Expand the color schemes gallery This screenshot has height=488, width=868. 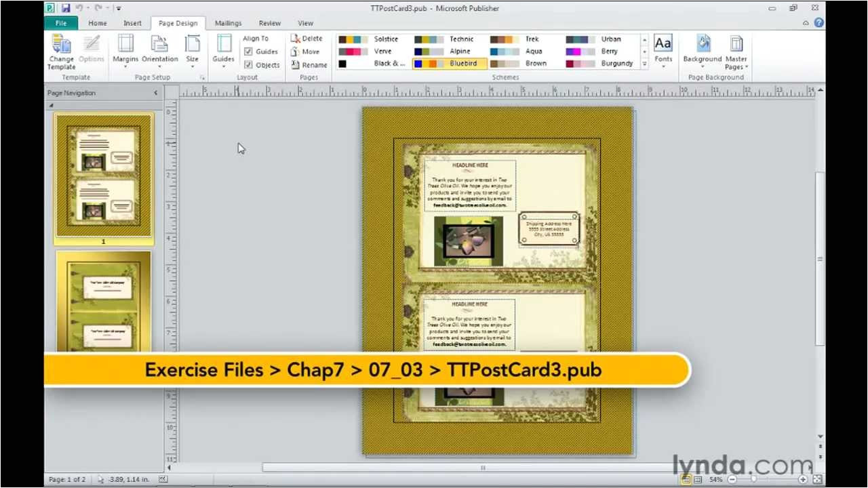click(x=644, y=64)
